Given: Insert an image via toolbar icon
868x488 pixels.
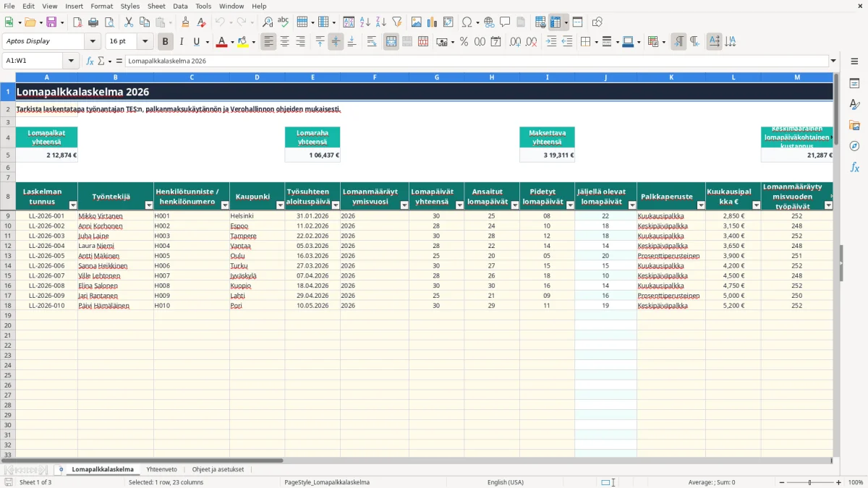Looking at the screenshot, I should tap(417, 22).
